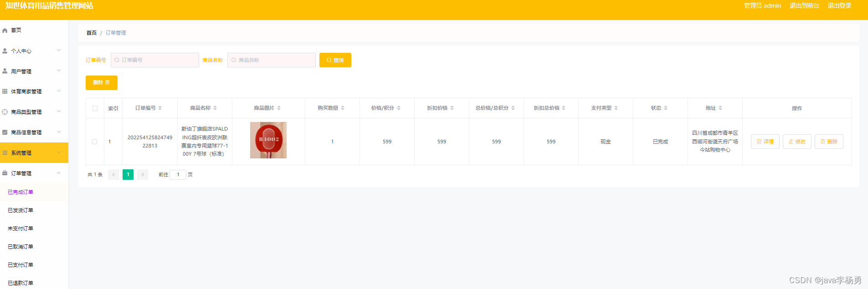Image resolution: width=868 pixels, height=289 pixels.
Task: Click 退出到前台 in the top bar
Action: (x=804, y=5)
